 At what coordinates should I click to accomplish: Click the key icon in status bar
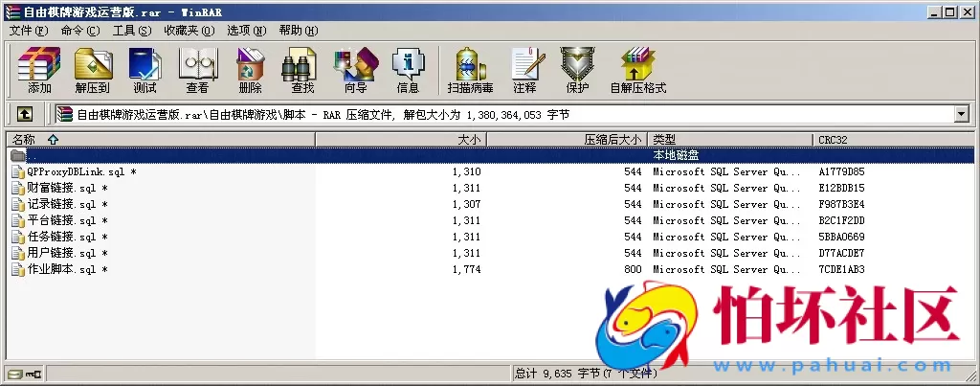pos(33,375)
